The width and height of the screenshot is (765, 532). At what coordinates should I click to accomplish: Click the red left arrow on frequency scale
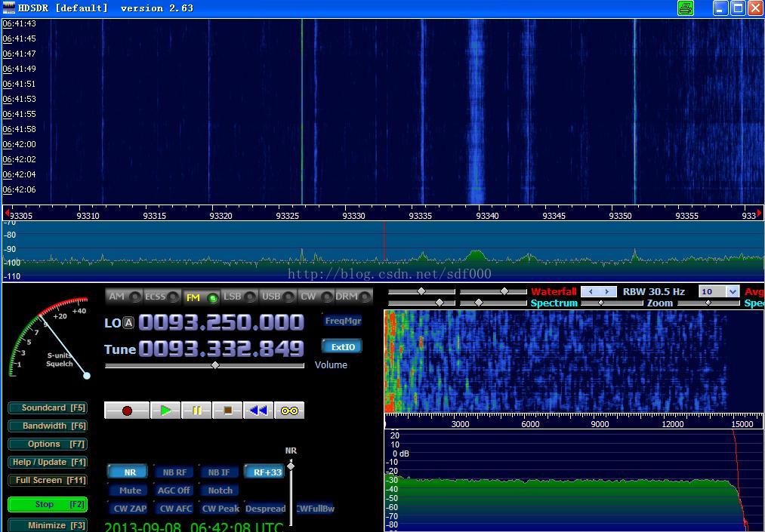(x=7, y=213)
